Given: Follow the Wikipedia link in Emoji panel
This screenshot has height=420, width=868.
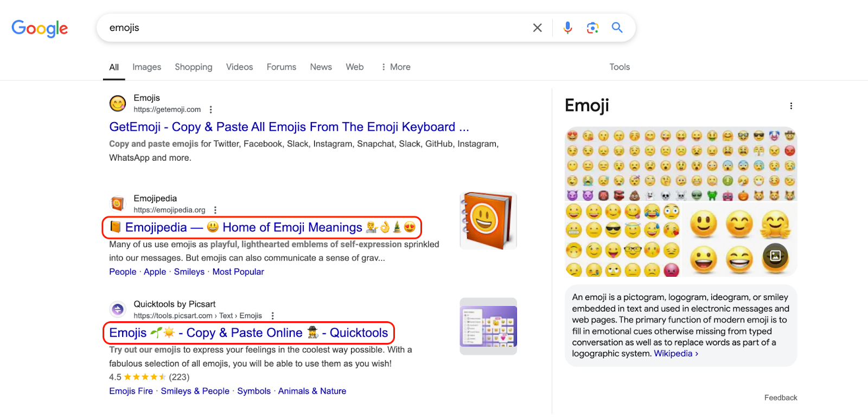Looking at the screenshot, I should [x=676, y=354].
